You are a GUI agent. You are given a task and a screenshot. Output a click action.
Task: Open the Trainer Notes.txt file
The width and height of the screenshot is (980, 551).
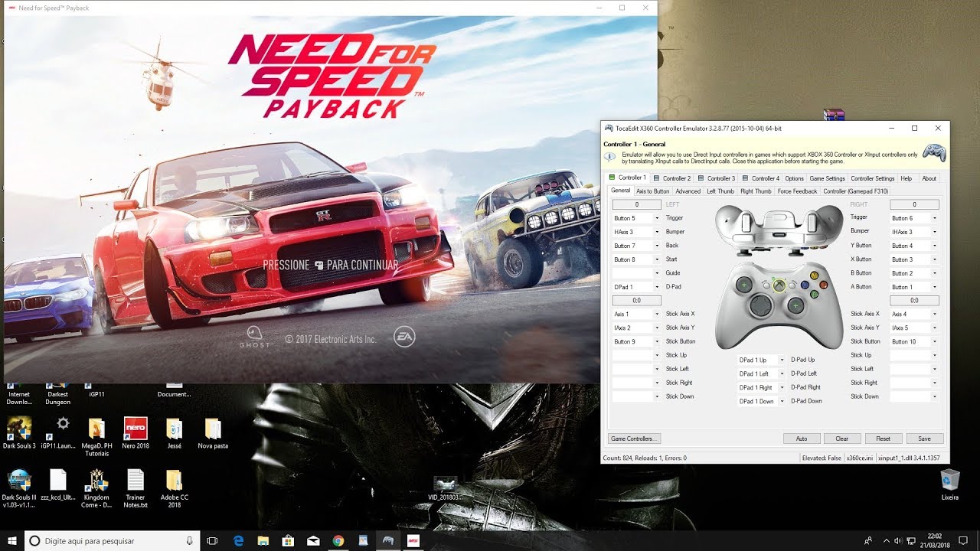(x=136, y=488)
